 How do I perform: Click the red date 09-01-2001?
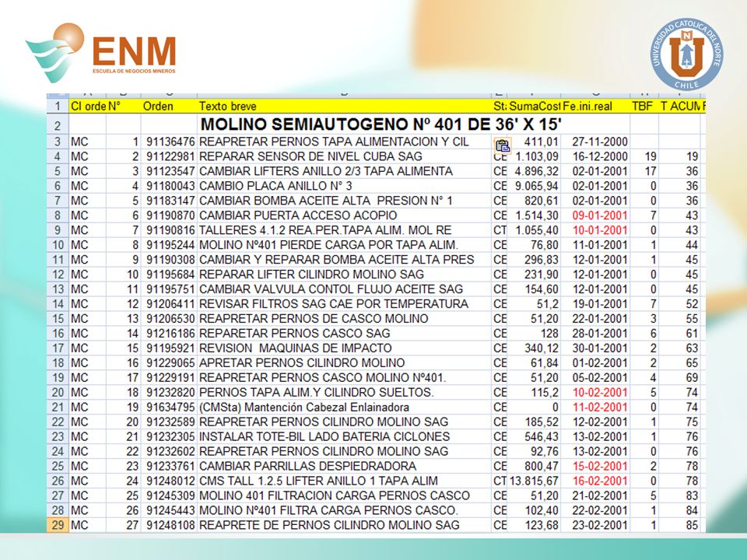click(600, 215)
